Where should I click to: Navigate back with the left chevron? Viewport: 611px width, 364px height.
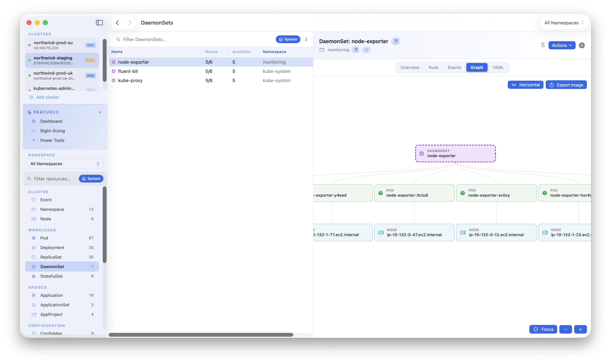[x=117, y=23]
